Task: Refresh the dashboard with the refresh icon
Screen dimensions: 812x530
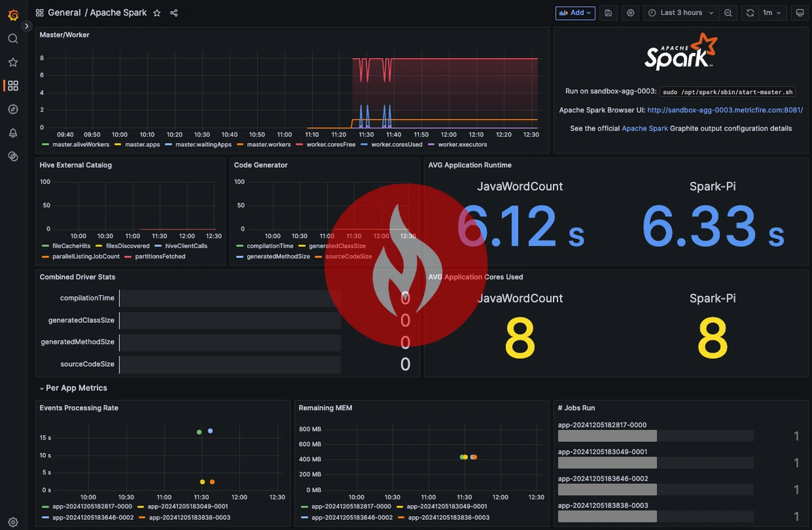Action: click(x=750, y=13)
